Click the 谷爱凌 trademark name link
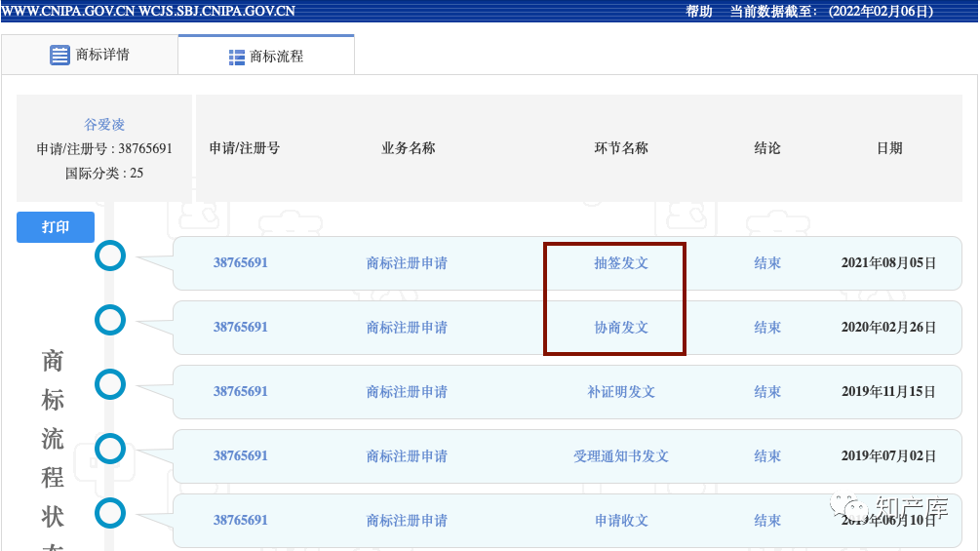Image resolution: width=980 pixels, height=551 pixels. pyautogui.click(x=104, y=125)
